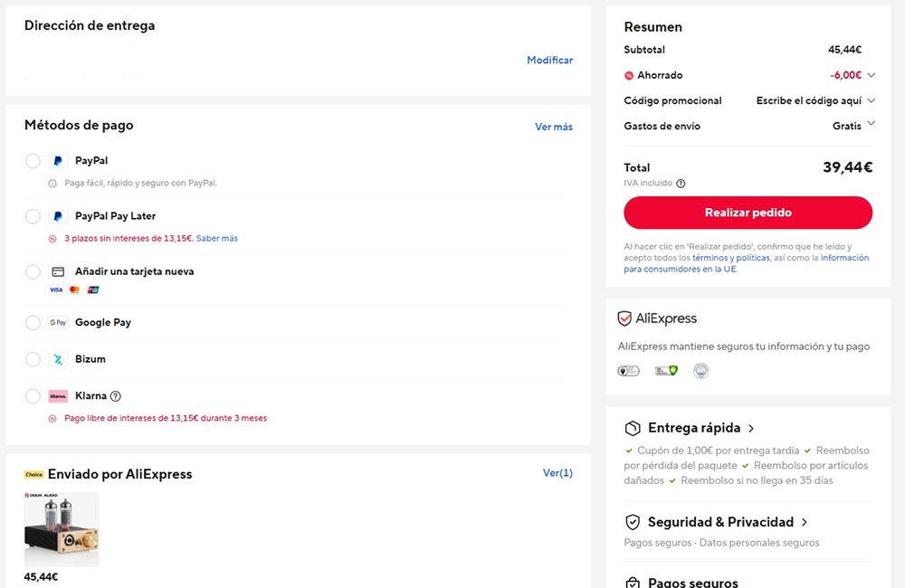Image resolution: width=905 pixels, height=588 pixels.
Task: Select the PayPal Pay Later radio button
Action: tap(33, 216)
